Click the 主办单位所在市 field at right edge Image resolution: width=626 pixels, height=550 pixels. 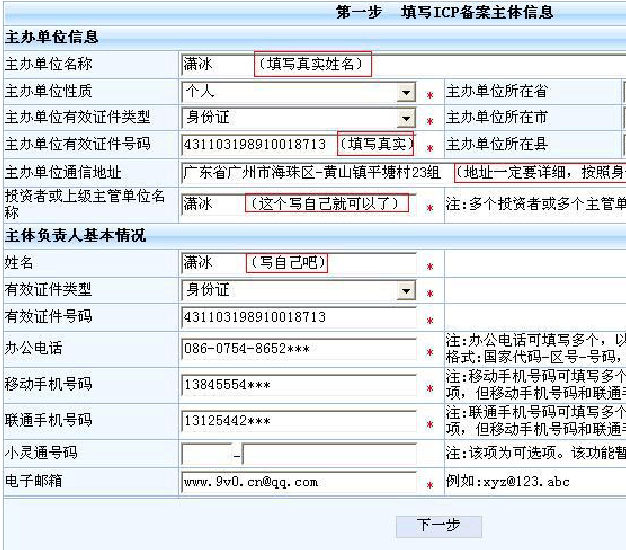622,118
